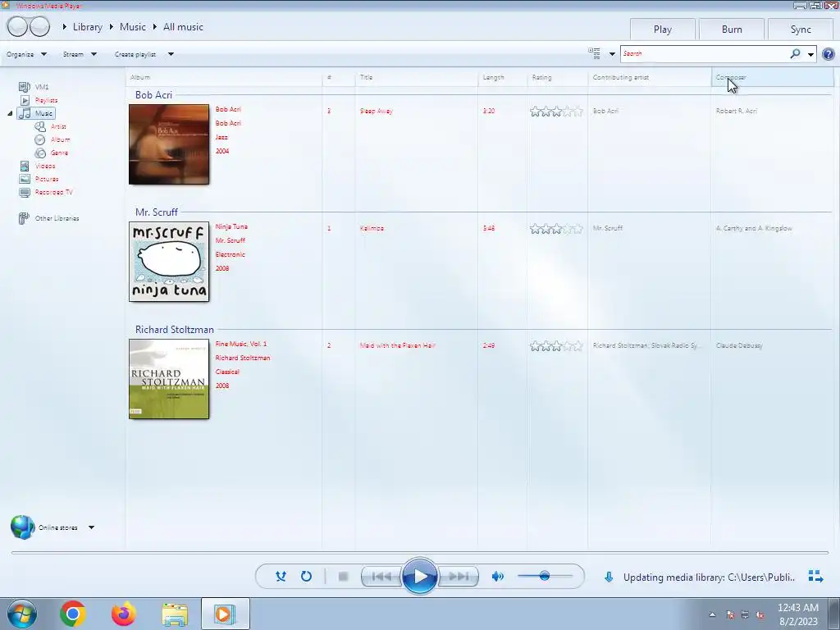The height and width of the screenshot is (630, 840).
Task: Click the Create playlist button
Action: tap(135, 54)
